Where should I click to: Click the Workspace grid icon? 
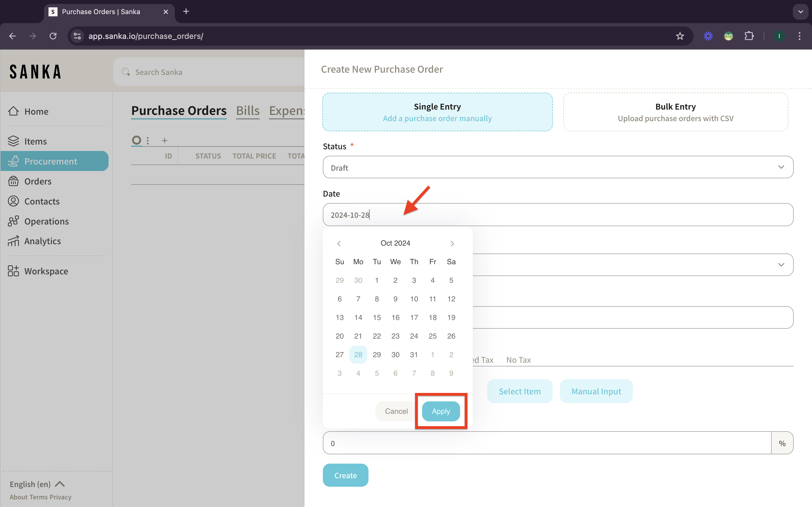point(14,271)
